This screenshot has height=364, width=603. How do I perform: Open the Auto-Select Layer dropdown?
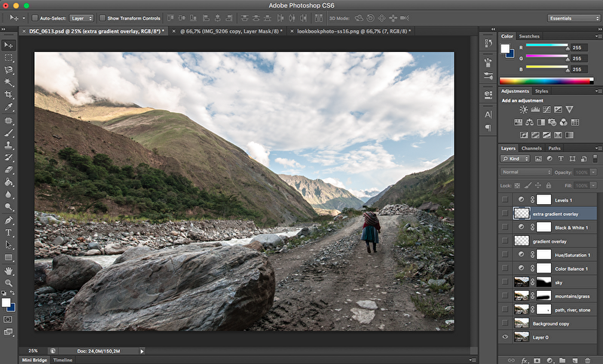coord(81,18)
